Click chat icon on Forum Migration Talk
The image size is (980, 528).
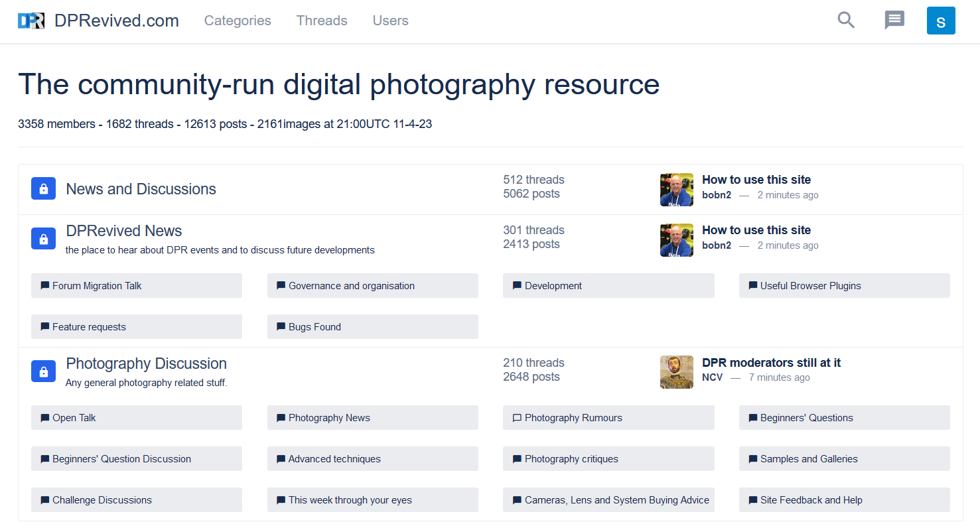(45, 286)
